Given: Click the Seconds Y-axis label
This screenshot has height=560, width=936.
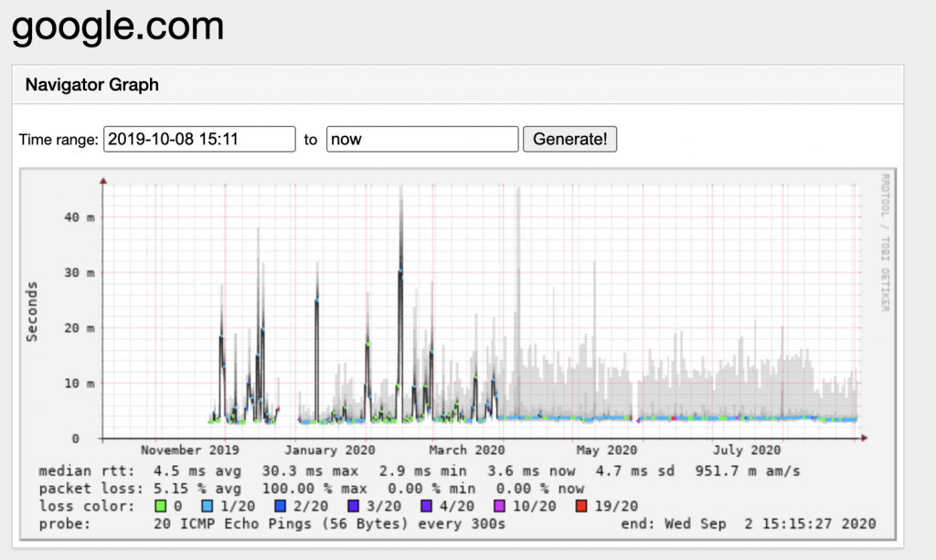Looking at the screenshot, I should (32, 311).
